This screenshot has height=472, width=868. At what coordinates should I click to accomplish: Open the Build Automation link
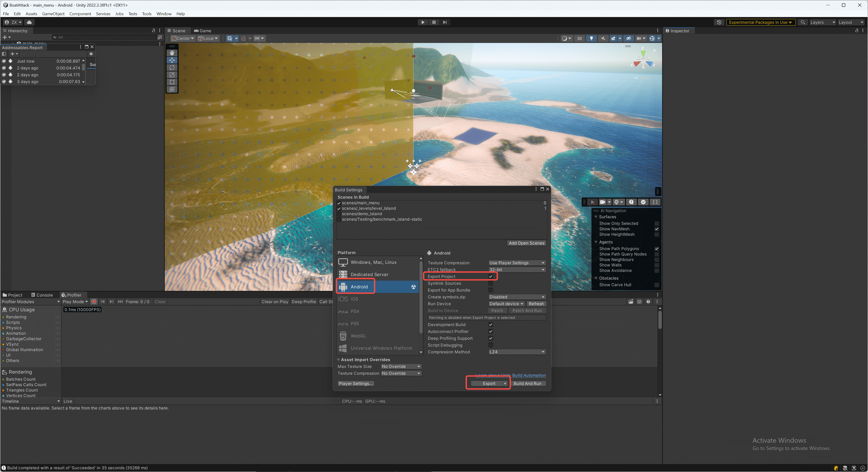click(x=529, y=375)
